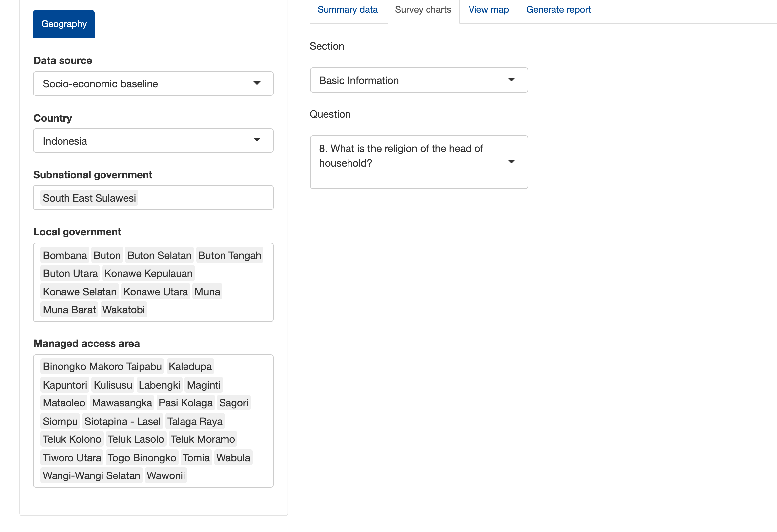Select the Wakatobi local government tag
Screen dimensions: 777x532
coord(124,309)
